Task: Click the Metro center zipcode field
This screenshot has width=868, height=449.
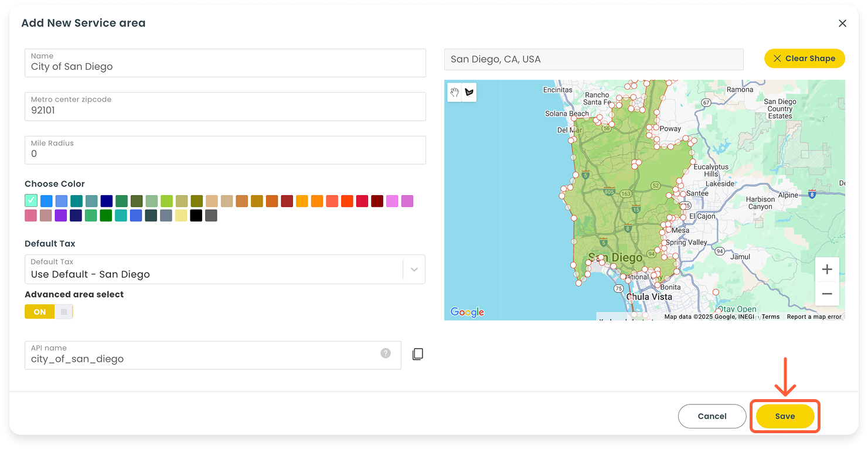Action: (225, 110)
